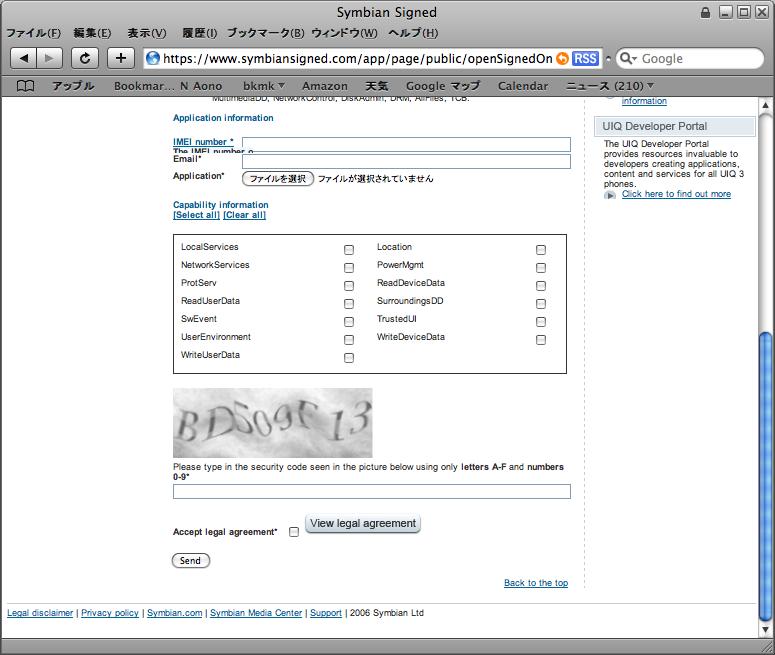Go back with the browser back arrow
This screenshot has height=655, width=775.
(x=23, y=58)
